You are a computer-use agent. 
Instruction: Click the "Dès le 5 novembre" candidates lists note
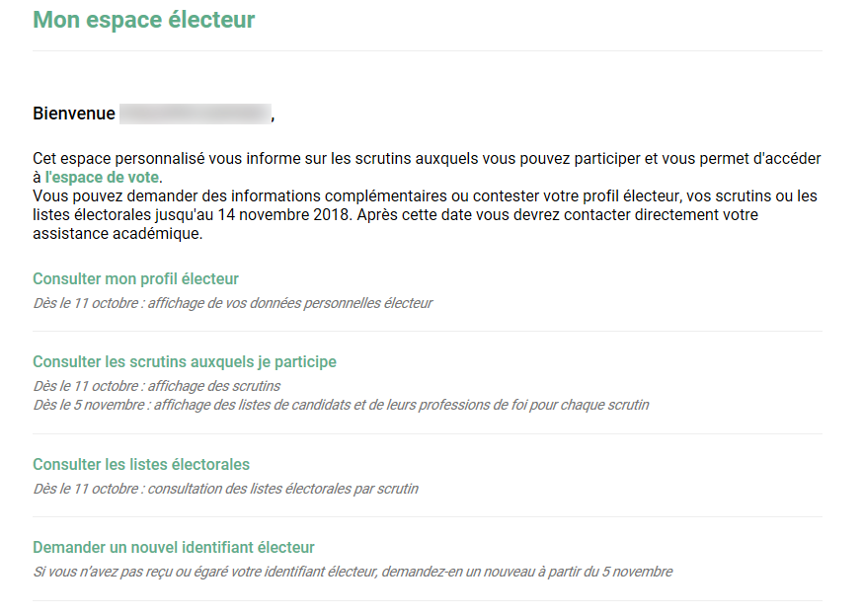click(341, 405)
